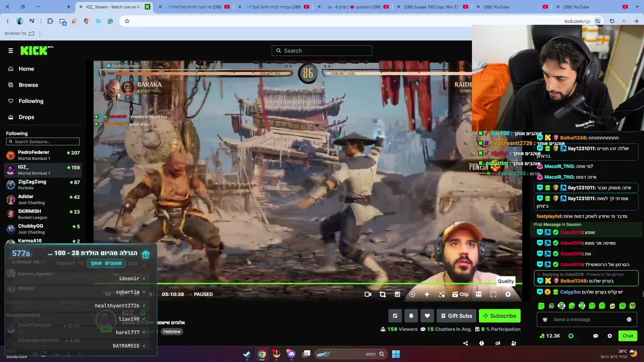
Task: Open Discord from the taskbar
Action: click(291, 354)
